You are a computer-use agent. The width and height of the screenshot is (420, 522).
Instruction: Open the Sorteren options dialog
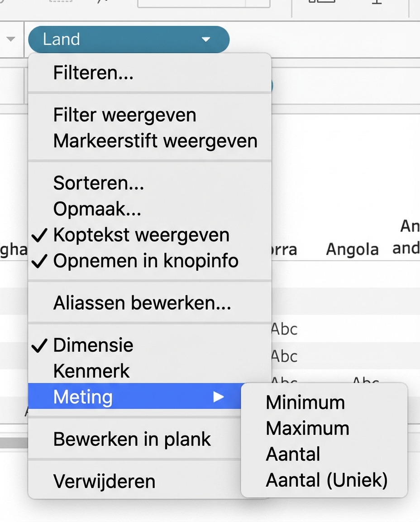[x=99, y=184]
